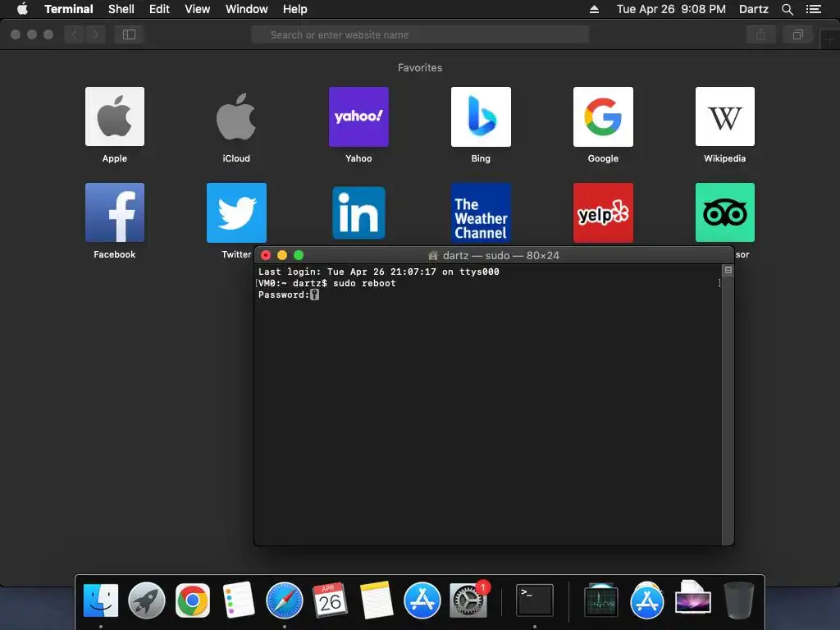Image resolution: width=840 pixels, height=630 pixels.
Task: Open App Store icon right of Activity Monitor
Action: click(x=647, y=600)
